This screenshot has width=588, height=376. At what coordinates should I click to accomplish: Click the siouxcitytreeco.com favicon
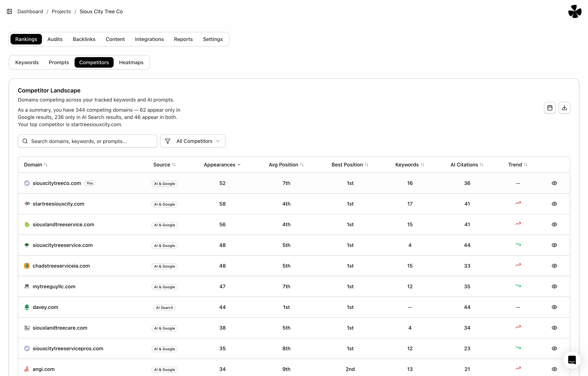coord(27,183)
